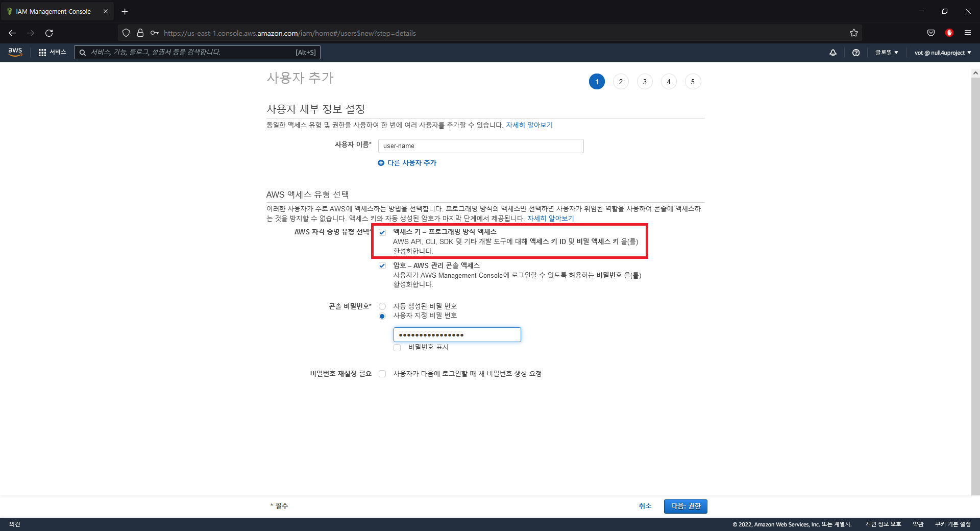Image resolution: width=980 pixels, height=531 pixels.
Task: Close the IAM Management Console tab
Action: click(106, 11)
